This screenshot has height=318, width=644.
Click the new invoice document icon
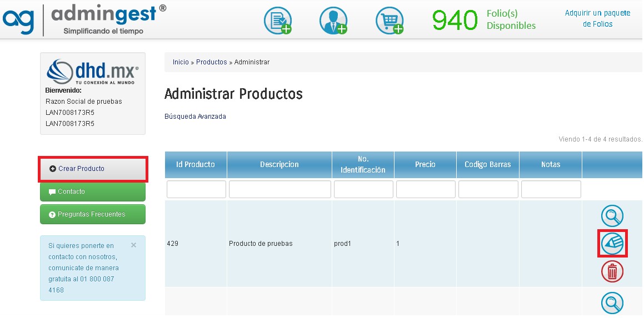pyautogui.click(x=278, y=21)
